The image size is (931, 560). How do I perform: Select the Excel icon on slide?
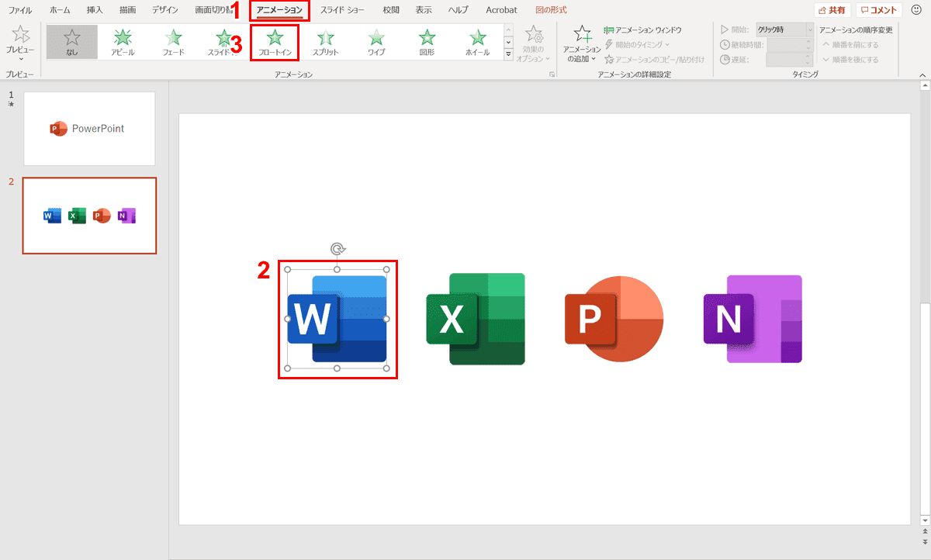pyautogui.click(x=476, y=319)
